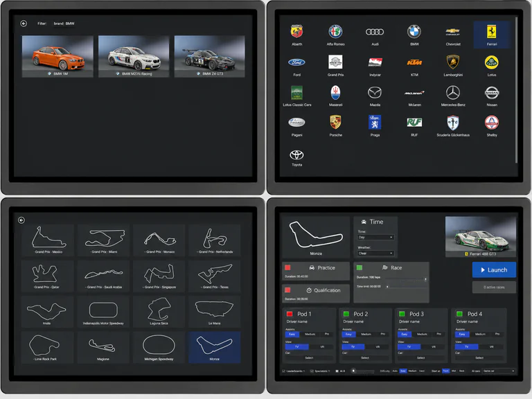Screen dimensions: 532x399
Task: Adjust the AI count slider
Action: tap(363, 371)
